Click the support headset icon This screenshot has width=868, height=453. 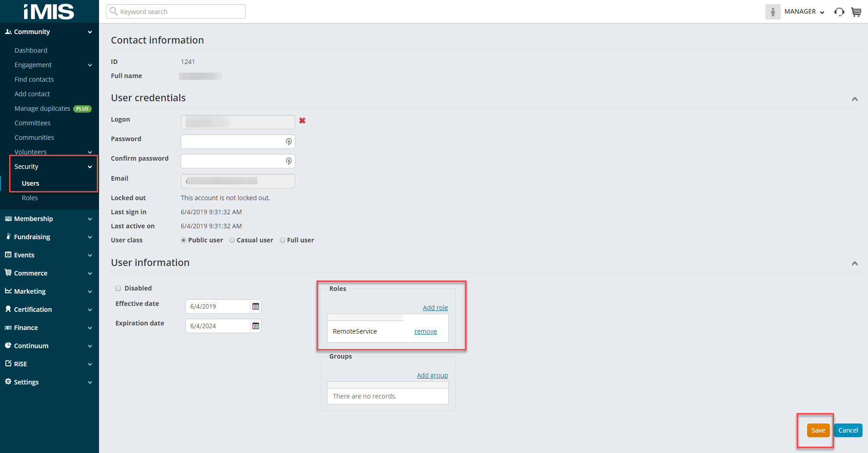[838, 12]
